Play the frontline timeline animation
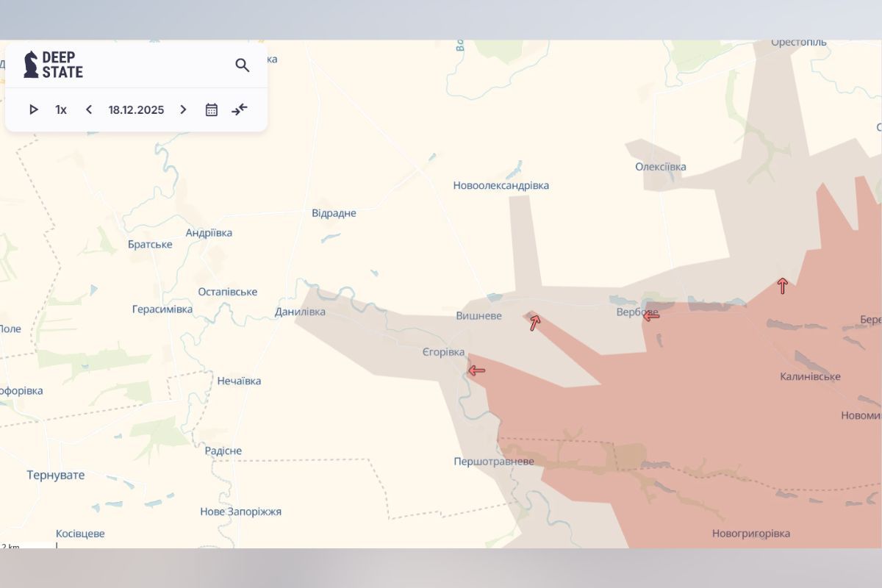Image resolution: width=882 pixels, height=588 pixels. (x=33, y=110)
